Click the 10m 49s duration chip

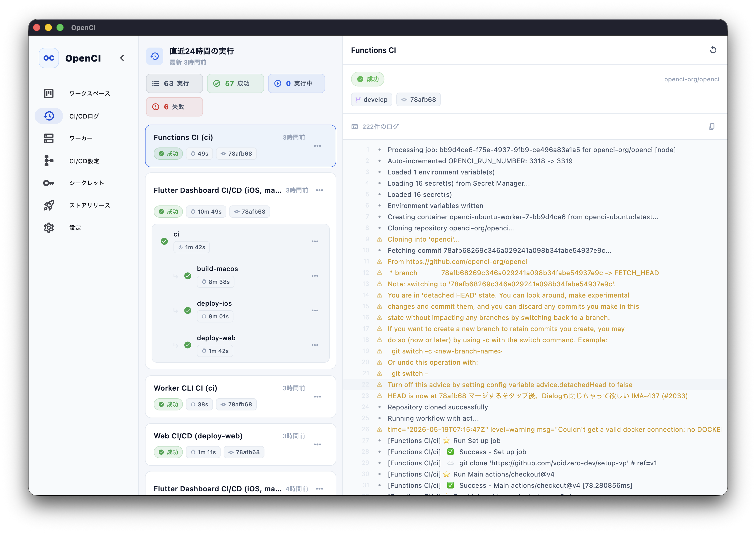tap(206, 212)
